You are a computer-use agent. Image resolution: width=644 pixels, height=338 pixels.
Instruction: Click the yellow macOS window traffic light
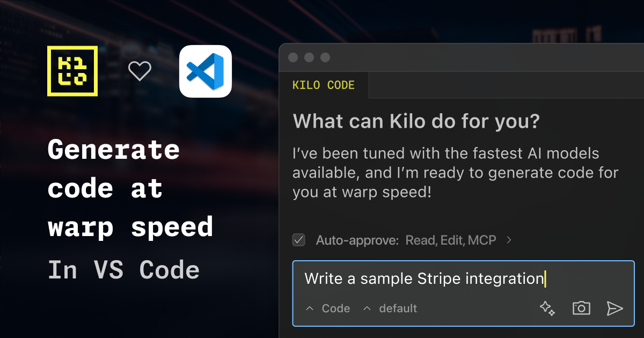pyautogui.click(x=309, y=57)
